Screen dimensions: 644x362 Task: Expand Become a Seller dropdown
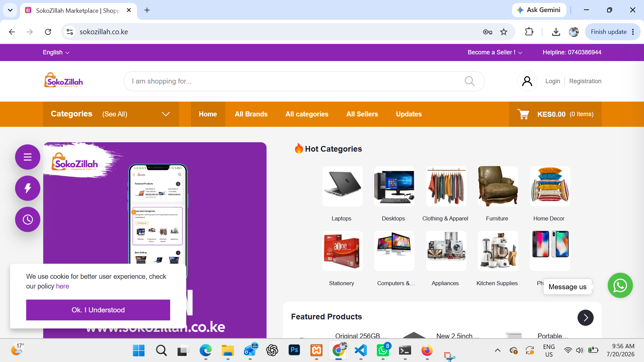[x=495, y=52]
